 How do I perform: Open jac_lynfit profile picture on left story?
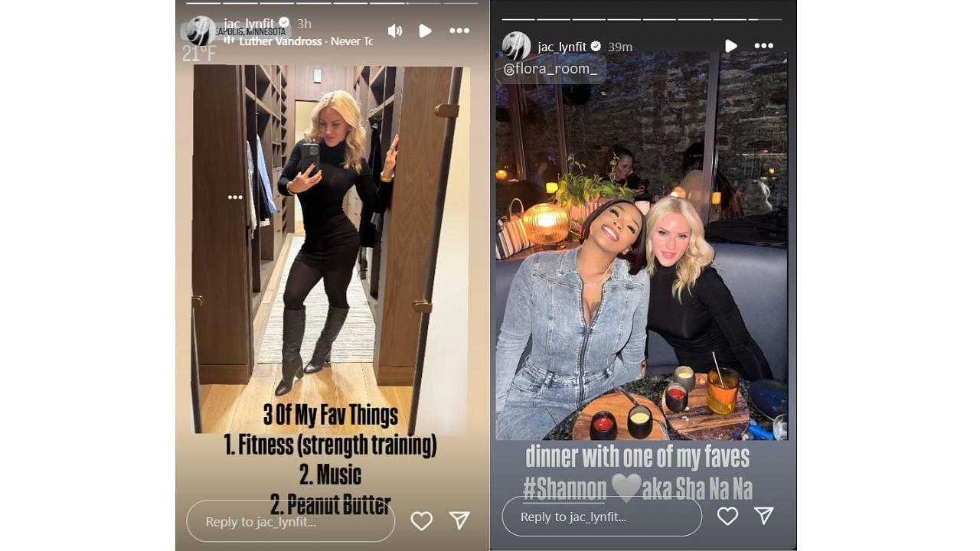pos(201,31)
